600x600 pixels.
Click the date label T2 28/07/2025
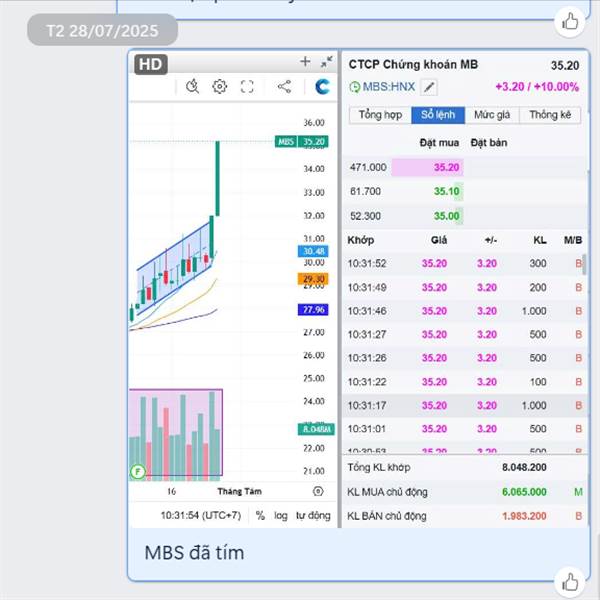[x=102, y=31]
